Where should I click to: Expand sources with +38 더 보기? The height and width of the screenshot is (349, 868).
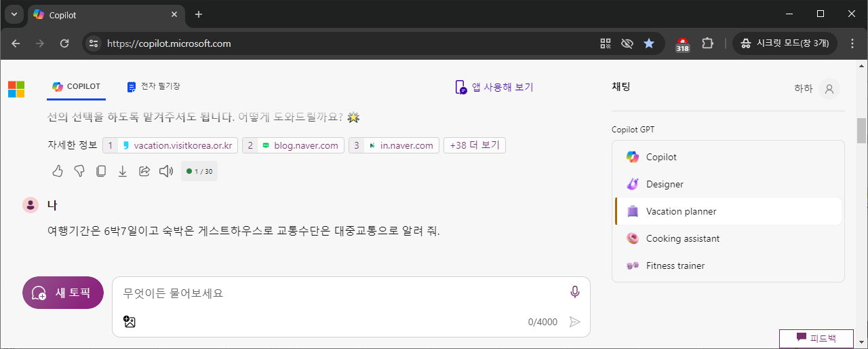[475, 145]
